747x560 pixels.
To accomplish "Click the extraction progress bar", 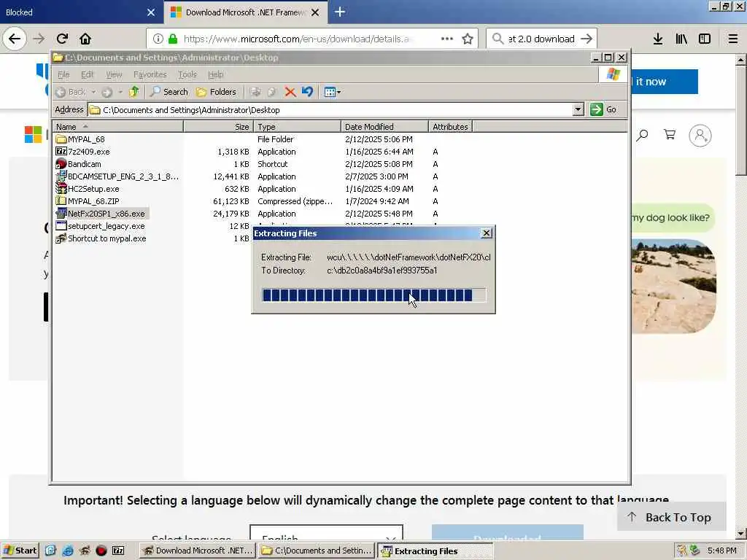I will click(x=374, y=295).
